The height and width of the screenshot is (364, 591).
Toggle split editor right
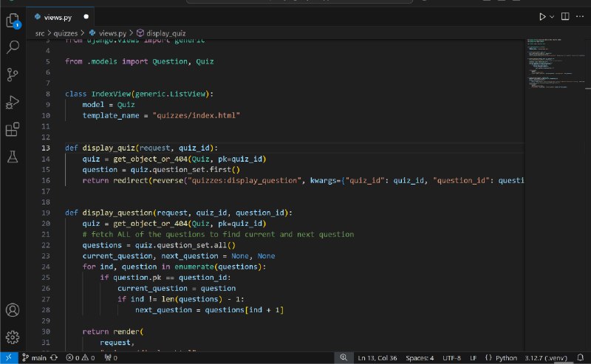coord(565,16)
